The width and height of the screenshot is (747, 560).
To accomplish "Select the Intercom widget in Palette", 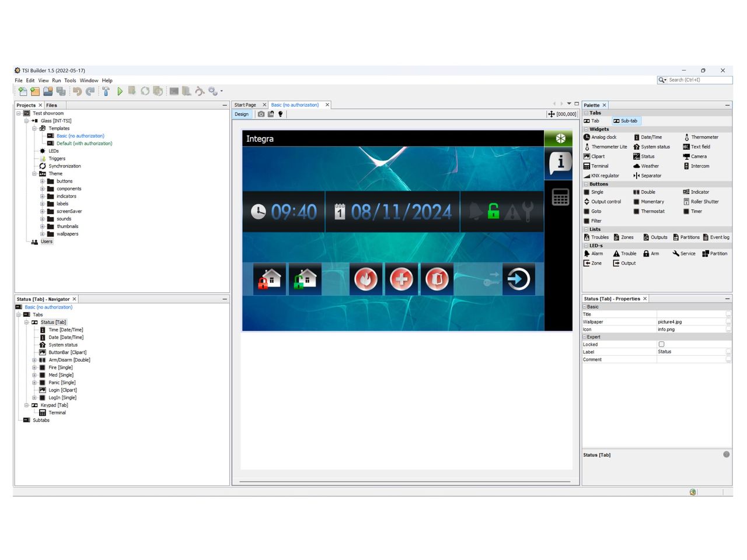I will coord(700,166).
